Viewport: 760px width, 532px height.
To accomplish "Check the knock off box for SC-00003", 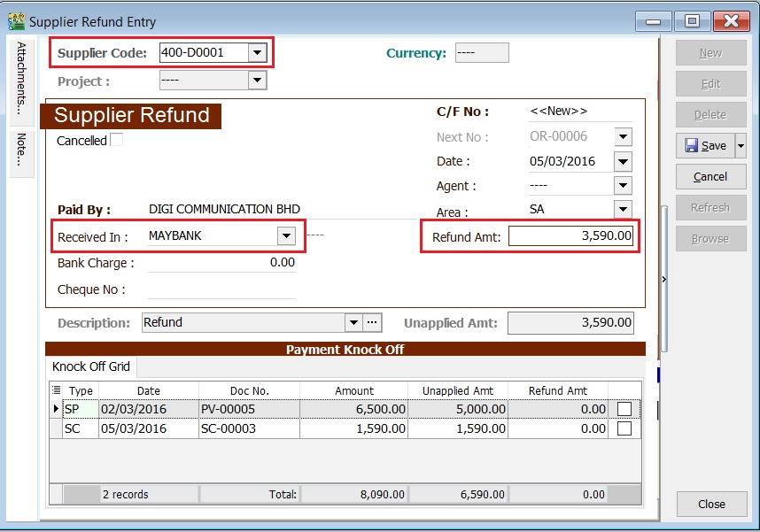I will coord(624,428).
